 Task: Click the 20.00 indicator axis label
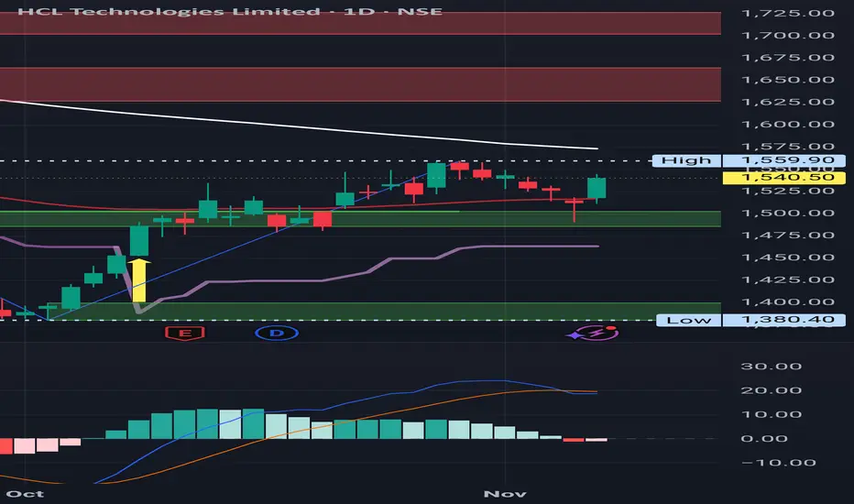tap(772, 390)
